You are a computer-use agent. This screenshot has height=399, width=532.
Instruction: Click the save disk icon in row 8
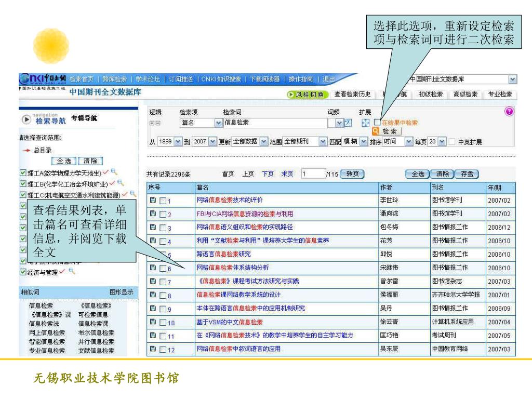153,295
